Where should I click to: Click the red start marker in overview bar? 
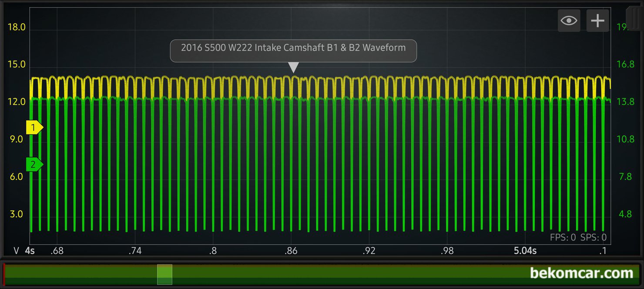click(x=4, y=274)
